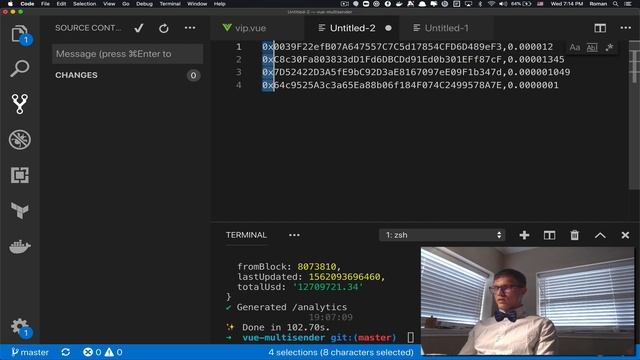Toggle Match Case in find widget
The image size is (640, 360).
(575, 48)
